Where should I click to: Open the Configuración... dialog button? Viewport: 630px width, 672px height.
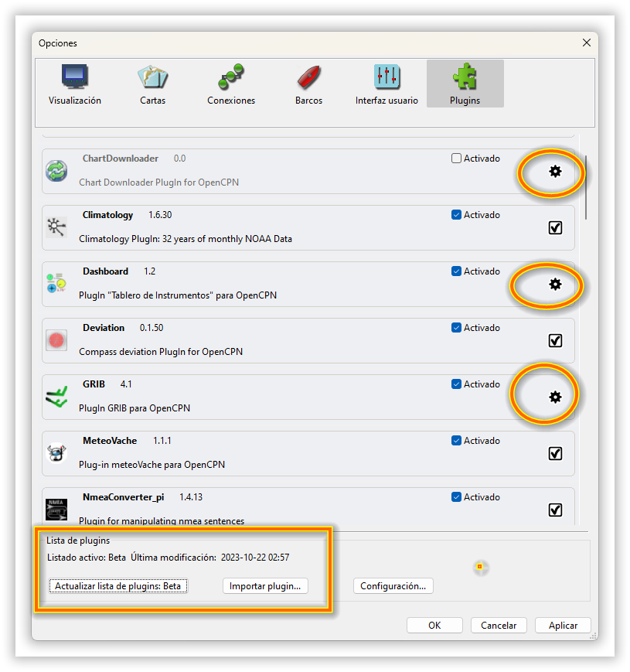point(393,586)
